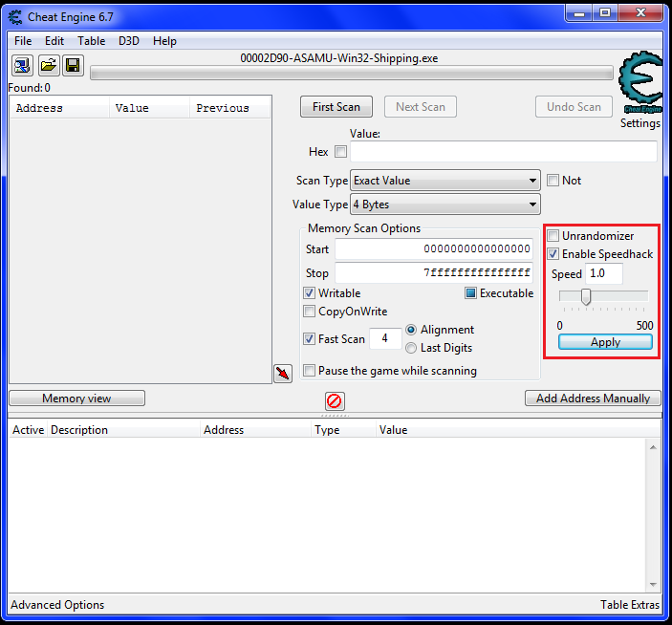Click the Start address field
Screen dimensions: 672x625
434,248
